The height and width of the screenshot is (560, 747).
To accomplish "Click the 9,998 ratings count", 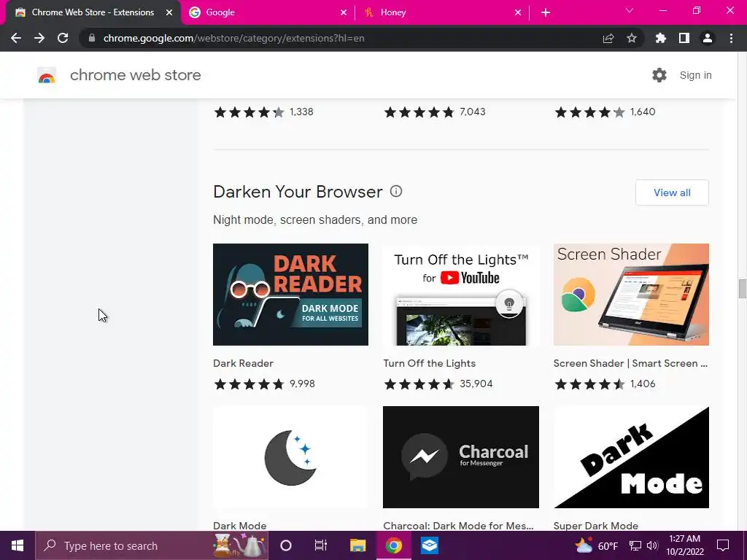I will pyautogui.click(x=302, y=384).
